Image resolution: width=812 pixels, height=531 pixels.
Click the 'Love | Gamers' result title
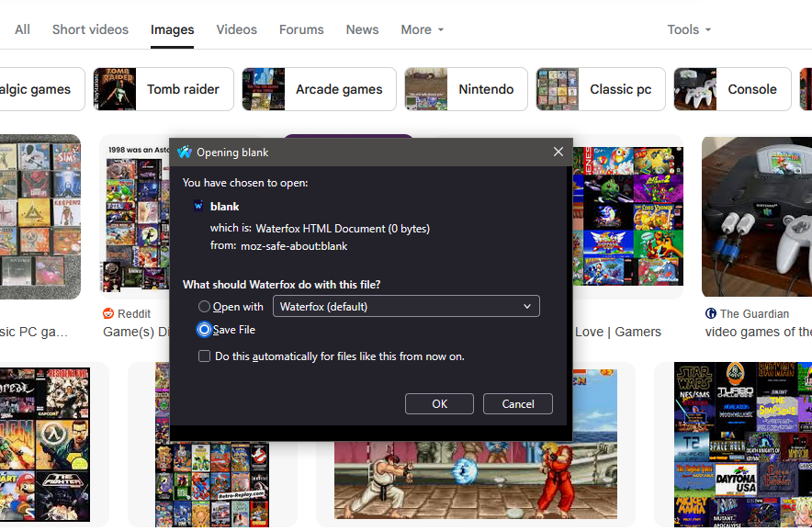618,332
